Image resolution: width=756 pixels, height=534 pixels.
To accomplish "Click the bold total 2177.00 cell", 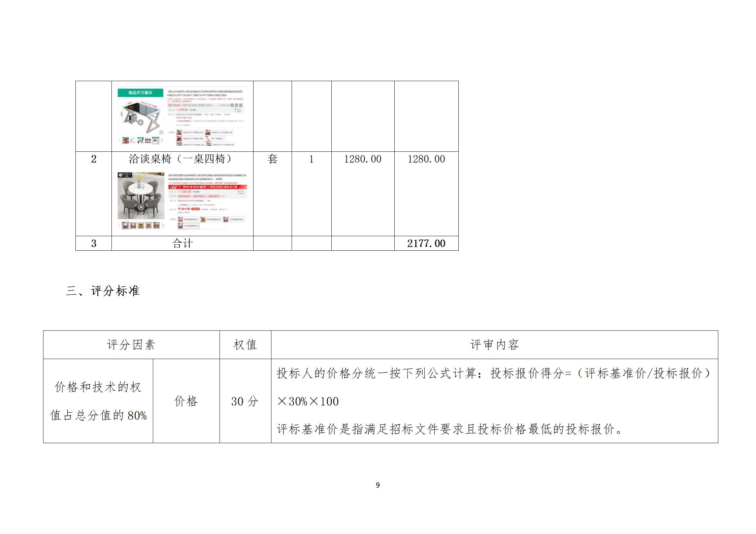I will pos(426,243).
